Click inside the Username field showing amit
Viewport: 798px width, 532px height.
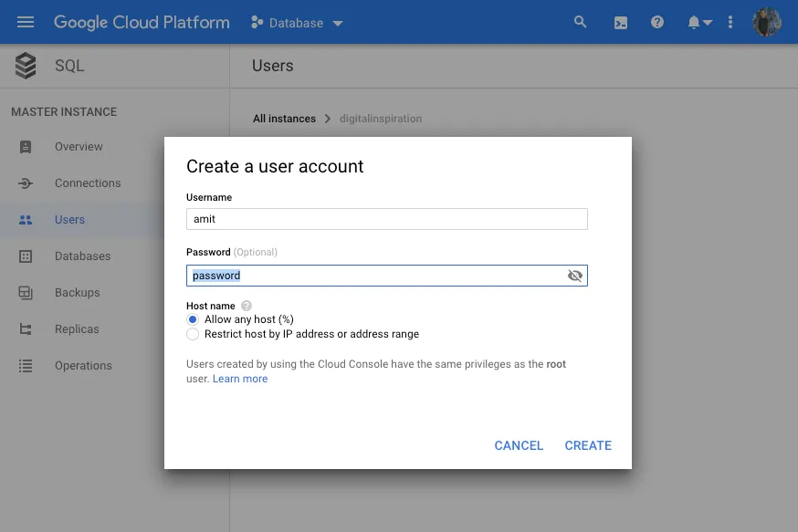[386, 218]
